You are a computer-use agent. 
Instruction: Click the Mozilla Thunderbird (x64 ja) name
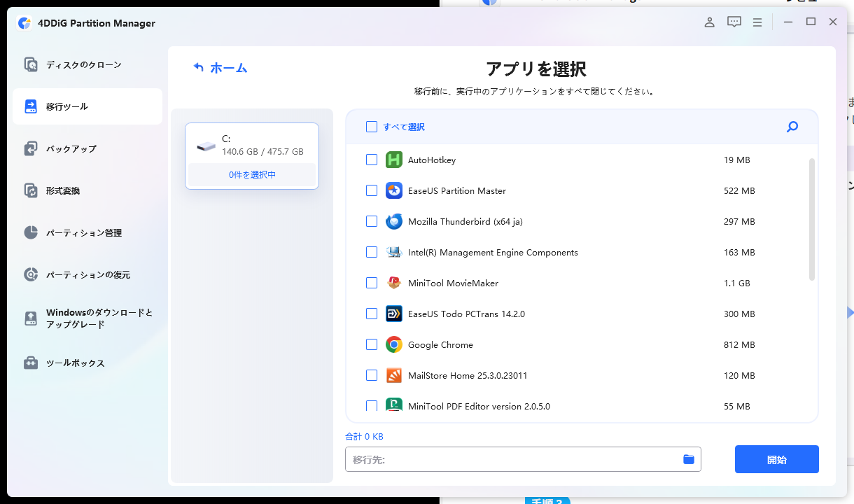click(465, 221)
